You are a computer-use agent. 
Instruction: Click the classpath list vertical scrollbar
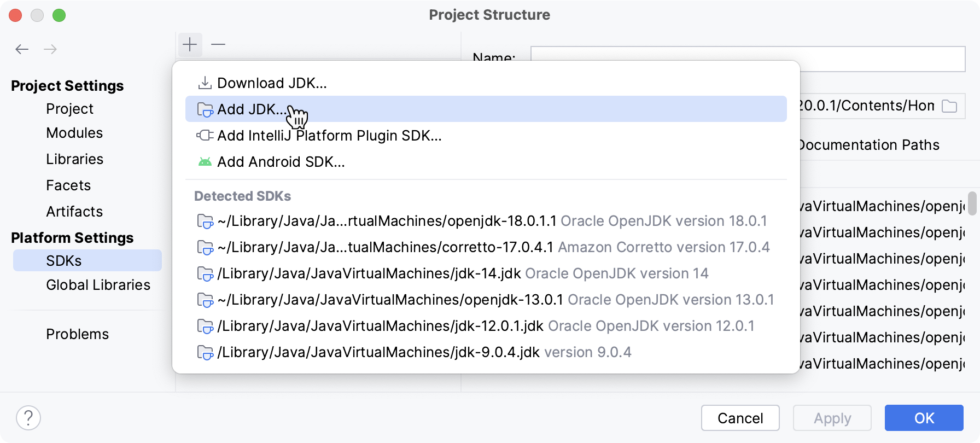coord(972,203)
